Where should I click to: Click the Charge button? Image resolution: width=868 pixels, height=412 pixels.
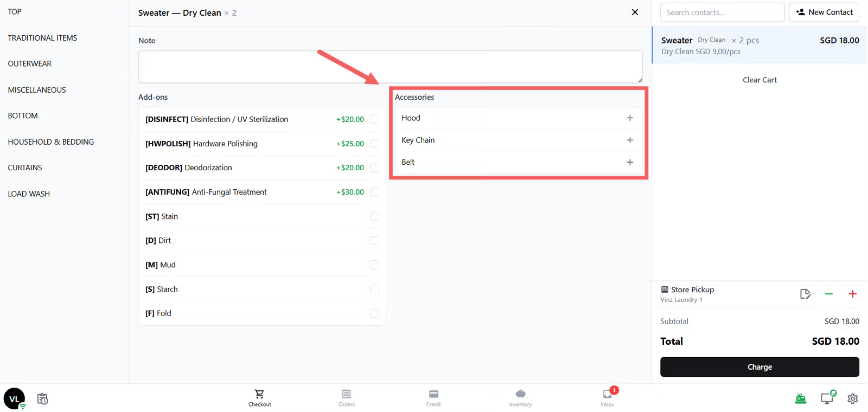[x=759, y=367]
